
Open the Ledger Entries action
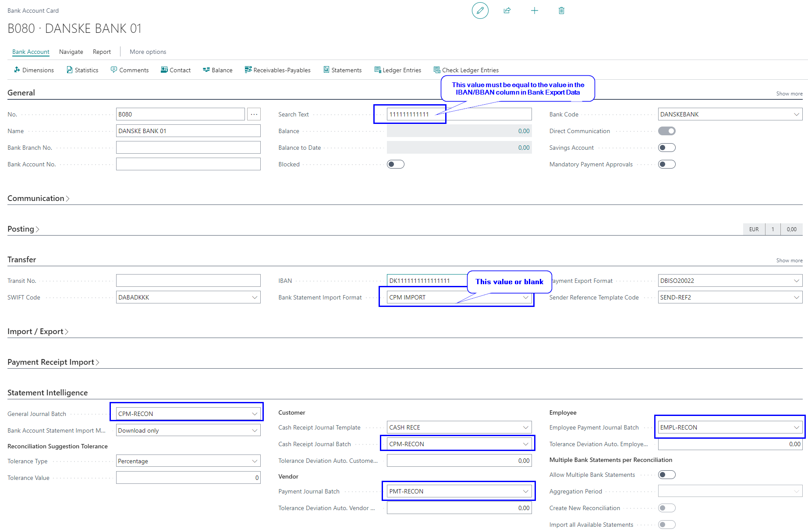[x=397, y=70]
